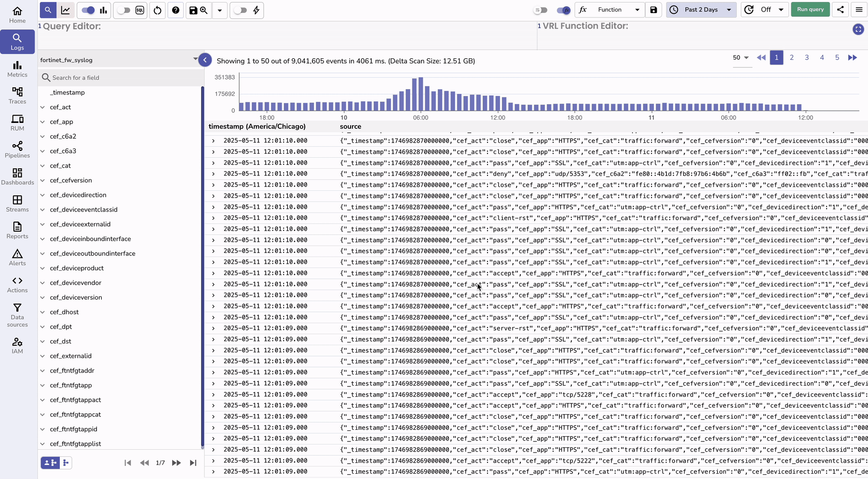Change the 50 results per page selector
The image size is (868, 479).
(x=741, y=57)
